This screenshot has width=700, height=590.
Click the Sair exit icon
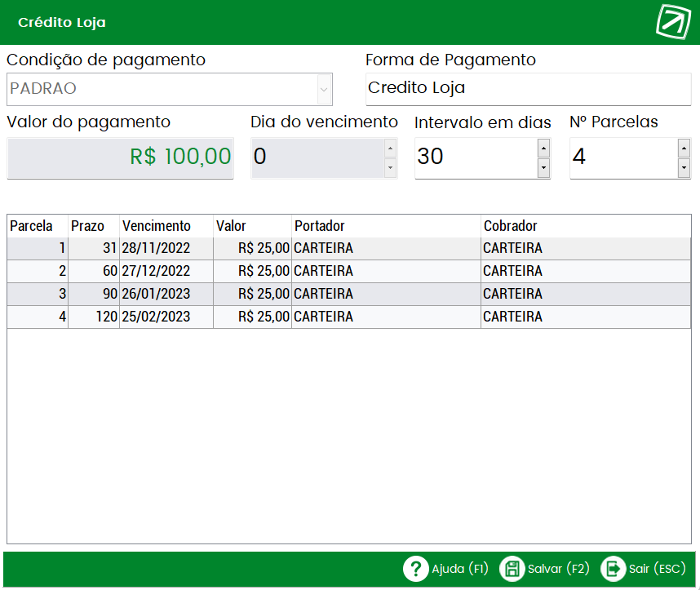[x=613, y=569]
